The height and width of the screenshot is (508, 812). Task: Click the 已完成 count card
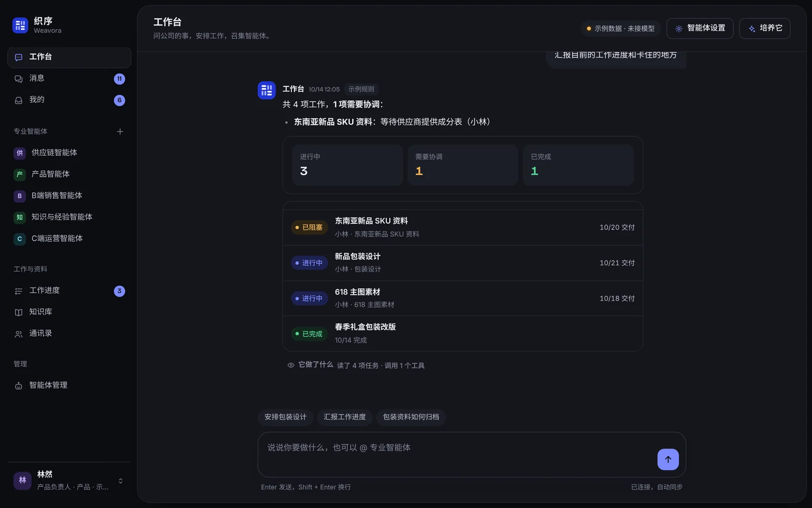[x=578, y=165]
